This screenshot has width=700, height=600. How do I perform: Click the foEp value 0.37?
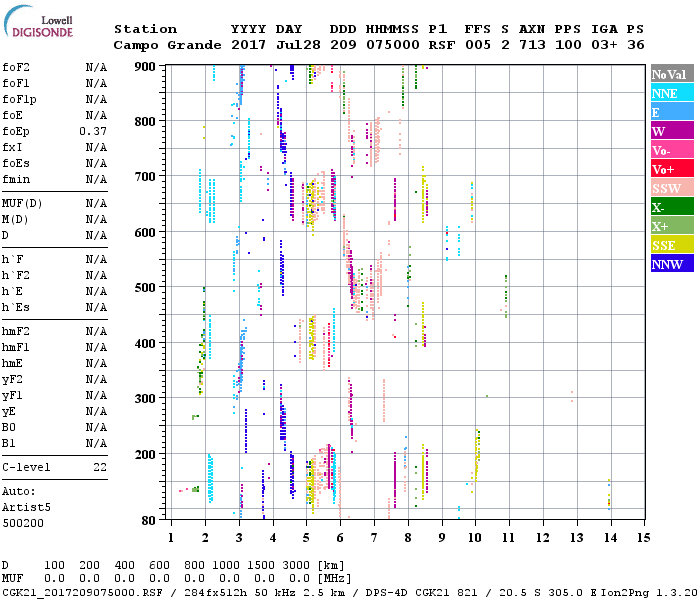click(93, 131)
